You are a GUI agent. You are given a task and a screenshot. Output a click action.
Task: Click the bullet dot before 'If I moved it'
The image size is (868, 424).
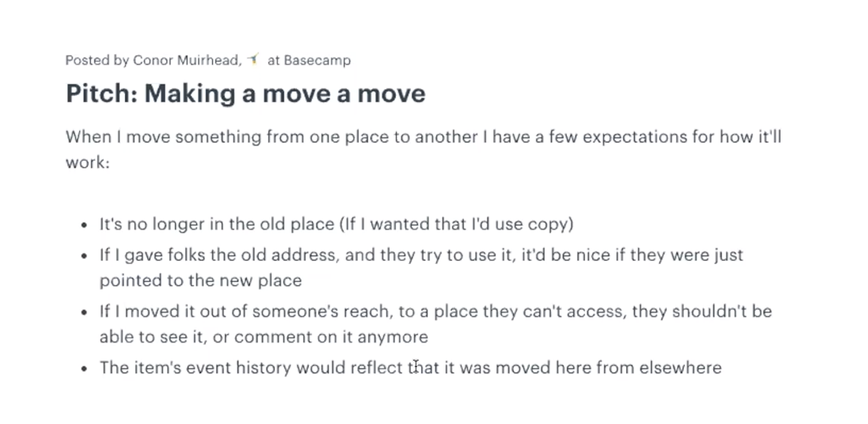tap(84, 312)
